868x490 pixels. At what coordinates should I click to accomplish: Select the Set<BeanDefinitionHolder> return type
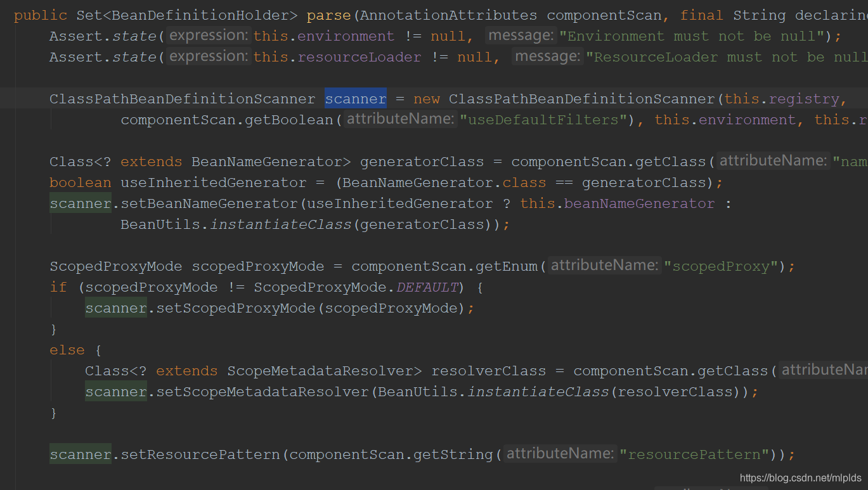click(x=187, y=15)
